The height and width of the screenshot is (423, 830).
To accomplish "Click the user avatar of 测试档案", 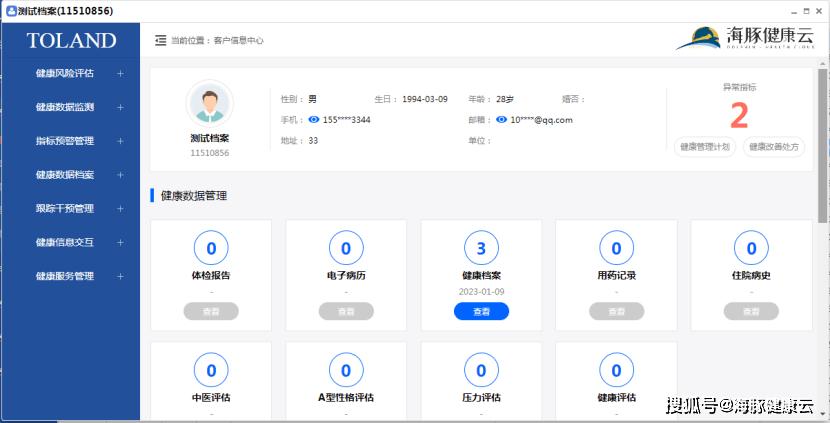I will click(210, 103).
